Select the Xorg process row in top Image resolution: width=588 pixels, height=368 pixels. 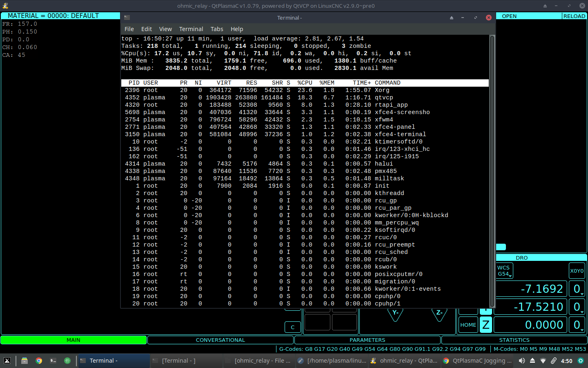coord(305,90)
